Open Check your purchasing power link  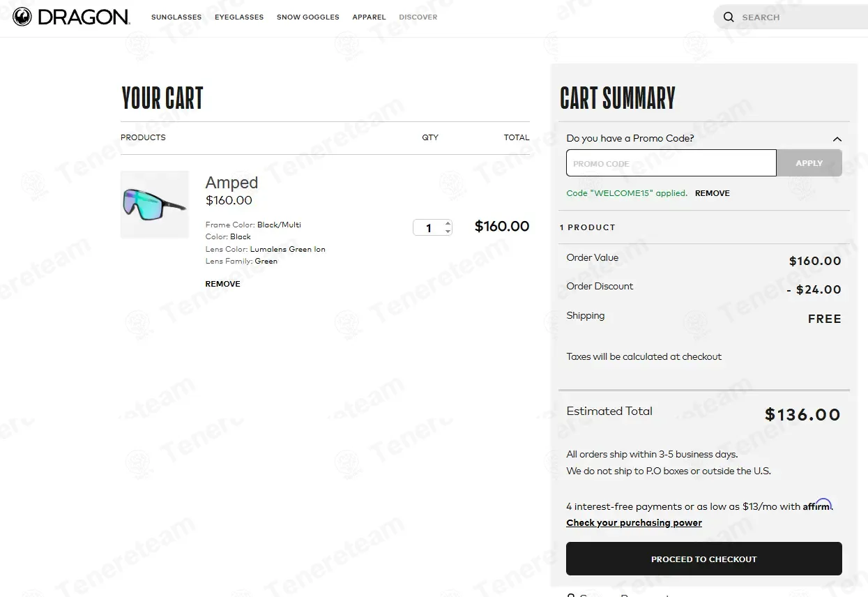click(x=634, y=523)
